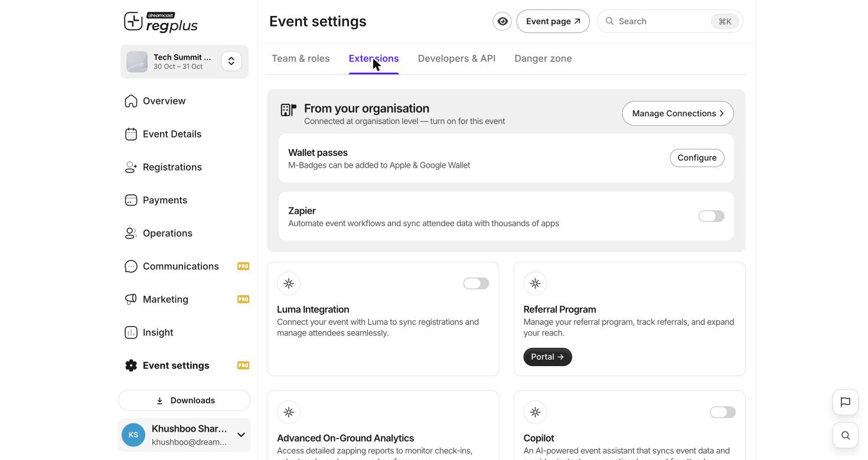The width and height of the screenshot is (868, 460).
Task: Switch to Team & roles tab
Action: point(301,58)
